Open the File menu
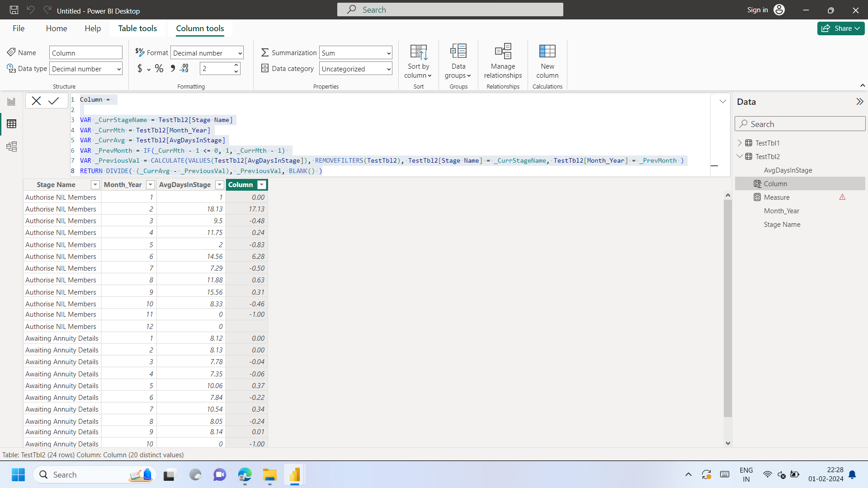 click(x=19, y=28)
